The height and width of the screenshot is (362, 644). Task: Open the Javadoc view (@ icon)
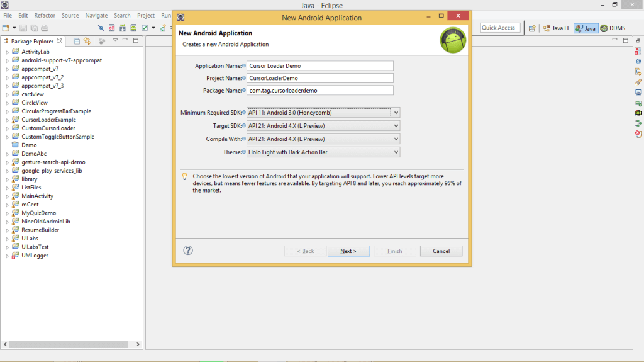tap(638, 61)
